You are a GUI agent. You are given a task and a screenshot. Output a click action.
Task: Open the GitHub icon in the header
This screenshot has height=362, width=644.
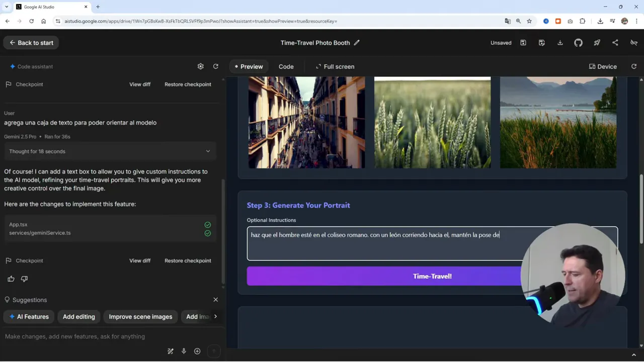(578, 43)
